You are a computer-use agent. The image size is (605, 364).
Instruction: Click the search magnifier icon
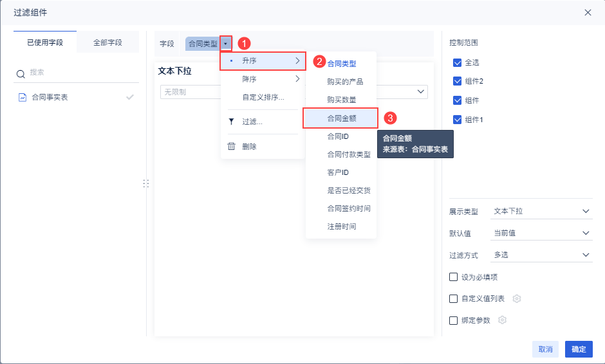(x=21, y=74)
